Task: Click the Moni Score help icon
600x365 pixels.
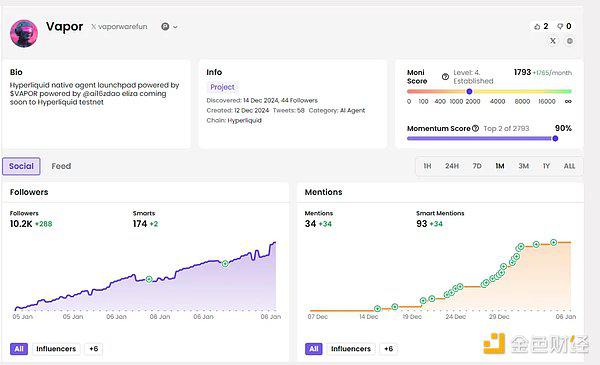Action: (x=445, y=77)
